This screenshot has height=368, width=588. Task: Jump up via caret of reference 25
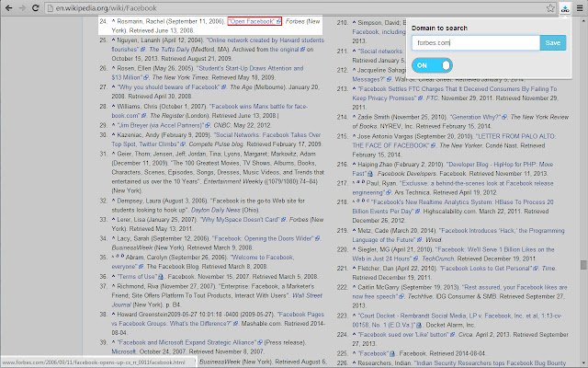coord(114,40)
